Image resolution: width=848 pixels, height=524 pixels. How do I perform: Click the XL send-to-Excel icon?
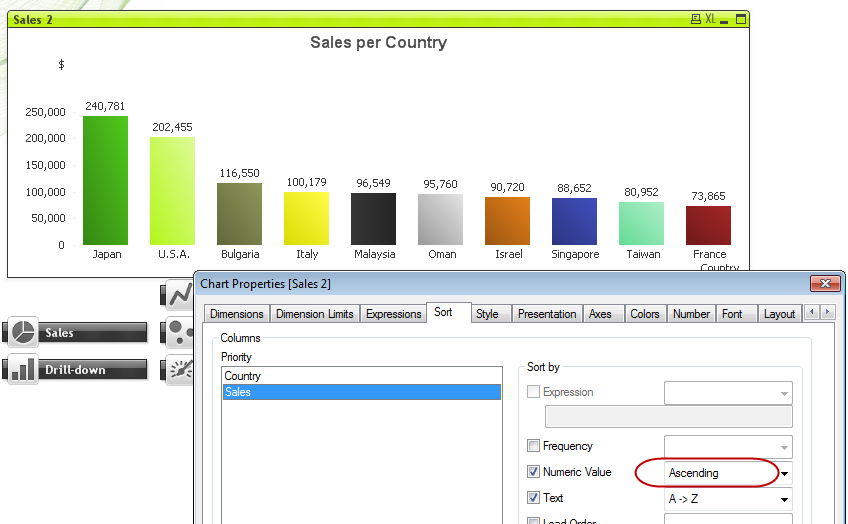[x=711, y=19]
